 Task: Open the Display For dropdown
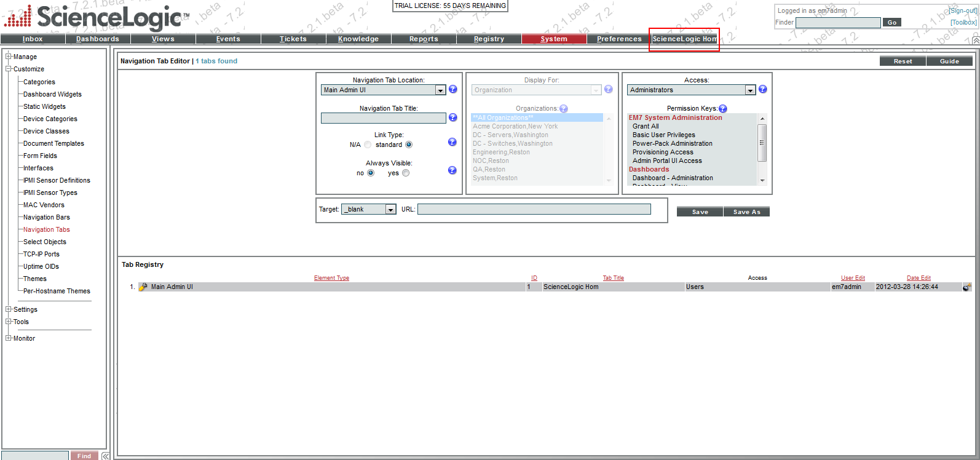tap(537, 90)
